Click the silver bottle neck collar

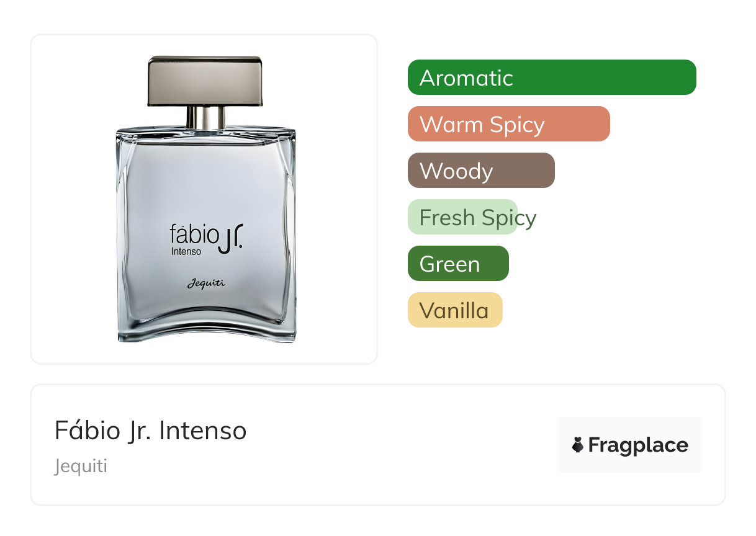(x=206, y=117)
